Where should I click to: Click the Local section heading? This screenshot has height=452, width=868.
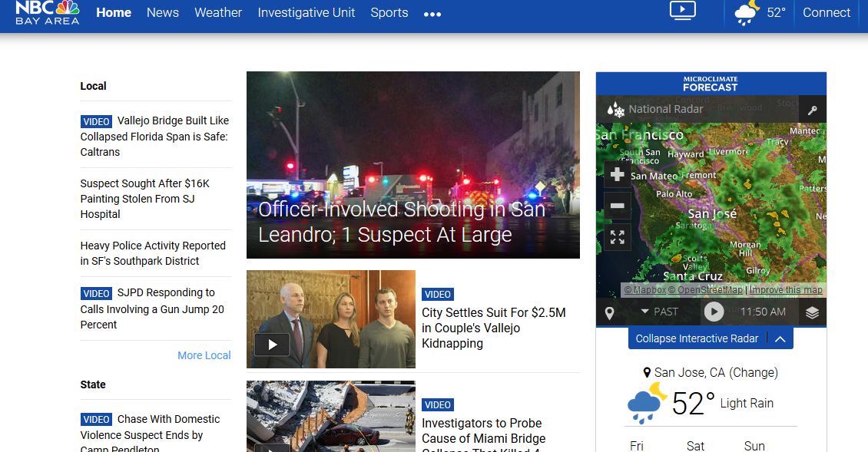(93, 86)
